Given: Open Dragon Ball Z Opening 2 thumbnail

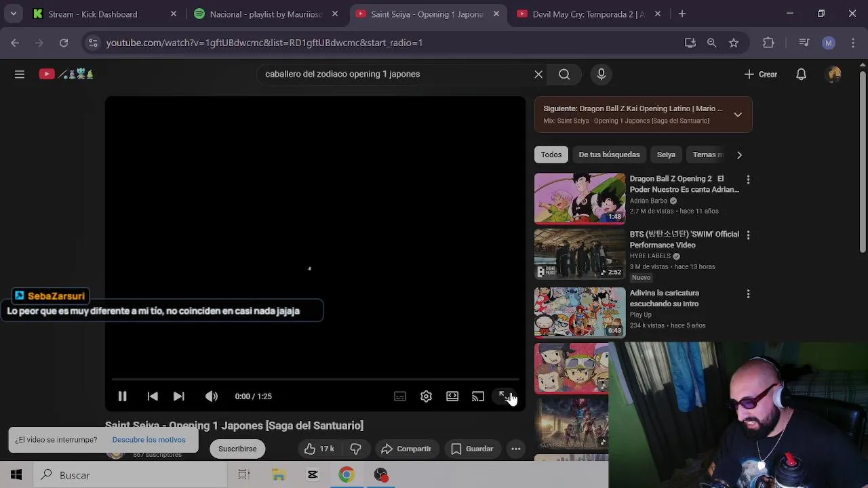Looking at the screenshot, I should click(580, 199).
